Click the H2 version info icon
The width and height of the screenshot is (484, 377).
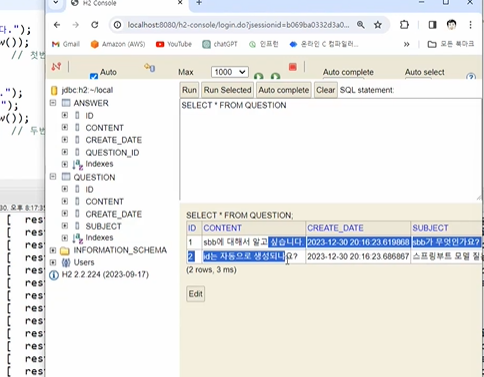click(x=54, y=275)
